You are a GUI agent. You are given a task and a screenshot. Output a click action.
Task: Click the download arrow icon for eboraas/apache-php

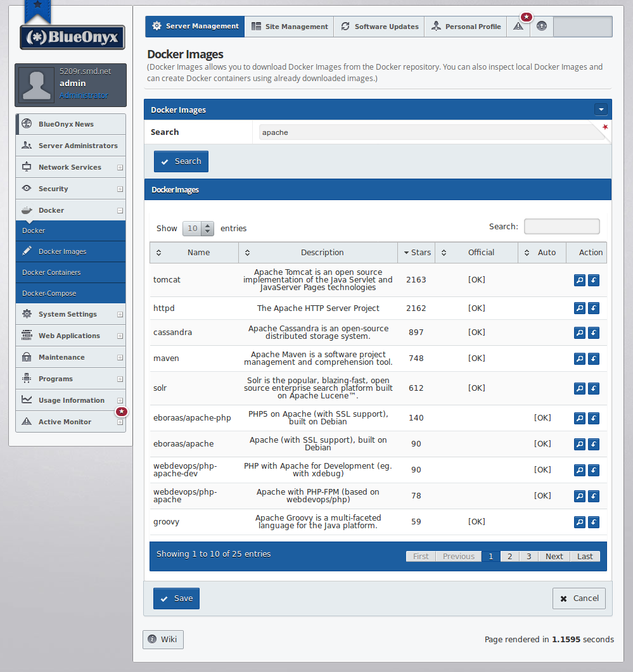594,418
